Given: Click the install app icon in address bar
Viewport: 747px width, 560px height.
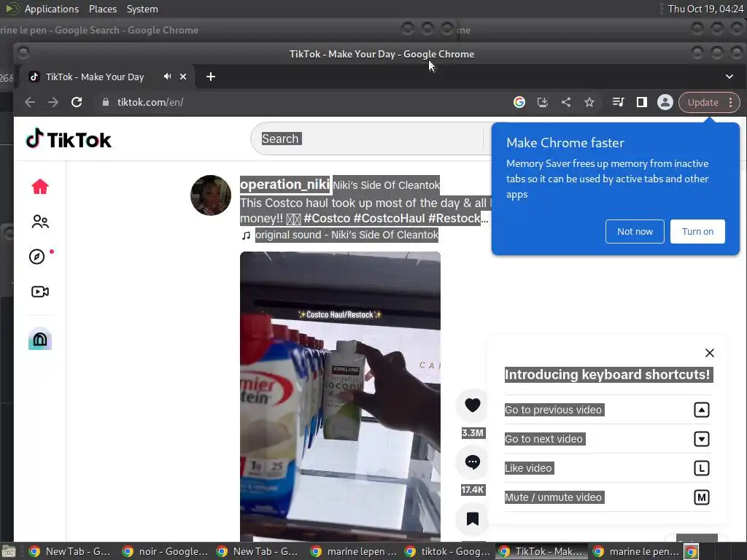Looking at the screenshot, I should pos(543,102).
